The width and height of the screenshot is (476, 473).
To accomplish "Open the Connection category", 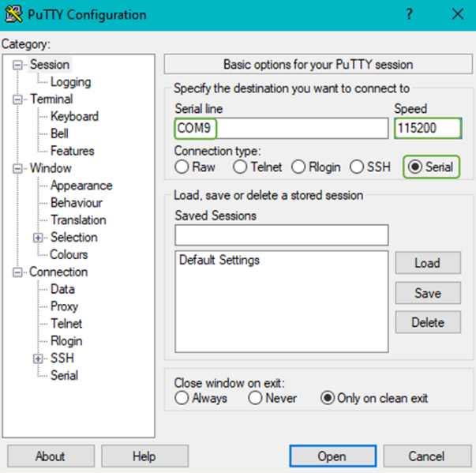I will click(58, 272).
